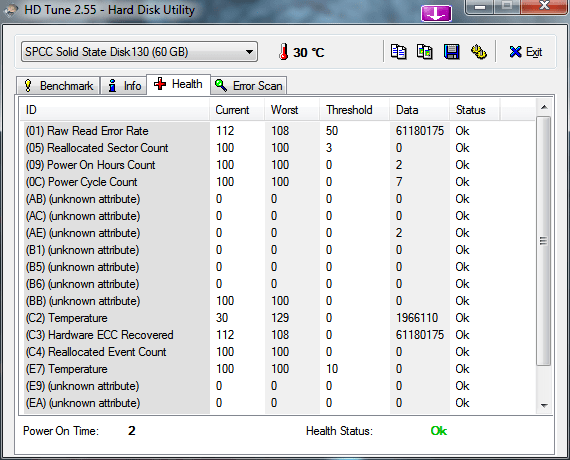Select the (AC) unknown attribute row
Screen dimensions: 570x460
point(279,216)
